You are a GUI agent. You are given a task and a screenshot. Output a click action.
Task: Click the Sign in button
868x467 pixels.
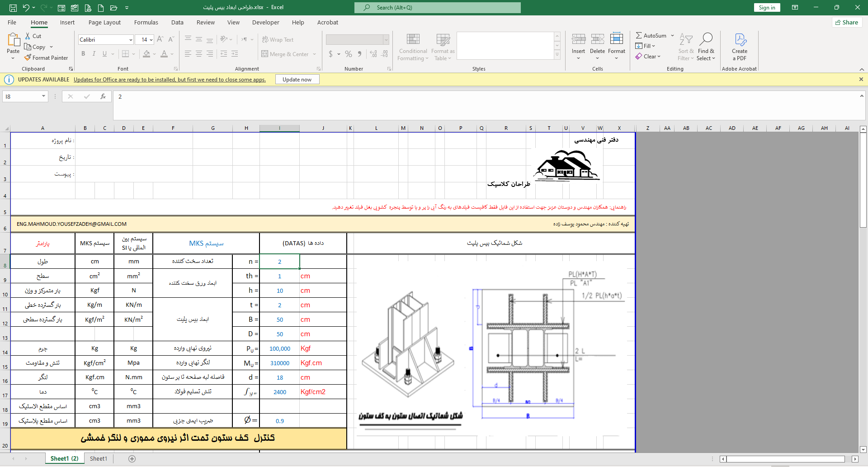click(x=767, y=8)
